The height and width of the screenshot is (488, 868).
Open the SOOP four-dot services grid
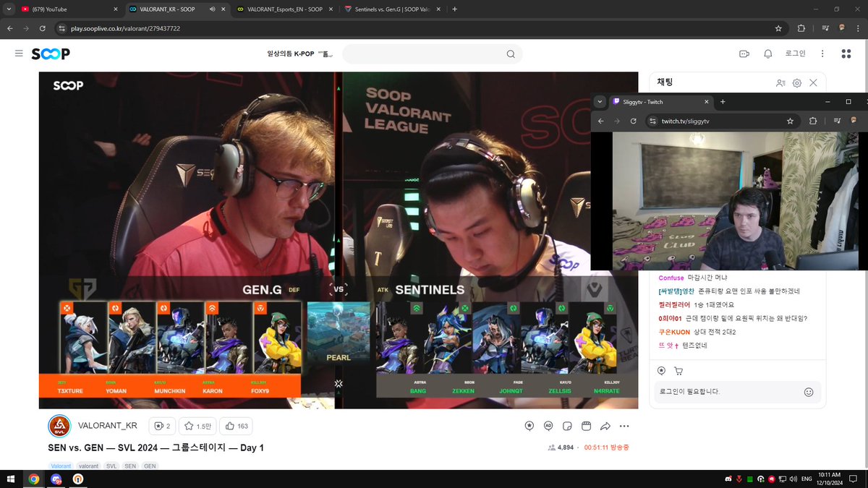846,53
